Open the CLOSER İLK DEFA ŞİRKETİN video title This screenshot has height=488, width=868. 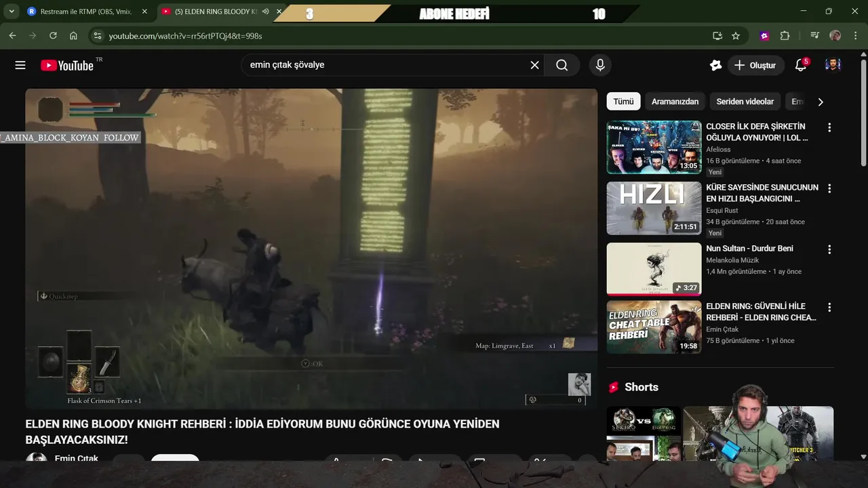click(757, 132)
